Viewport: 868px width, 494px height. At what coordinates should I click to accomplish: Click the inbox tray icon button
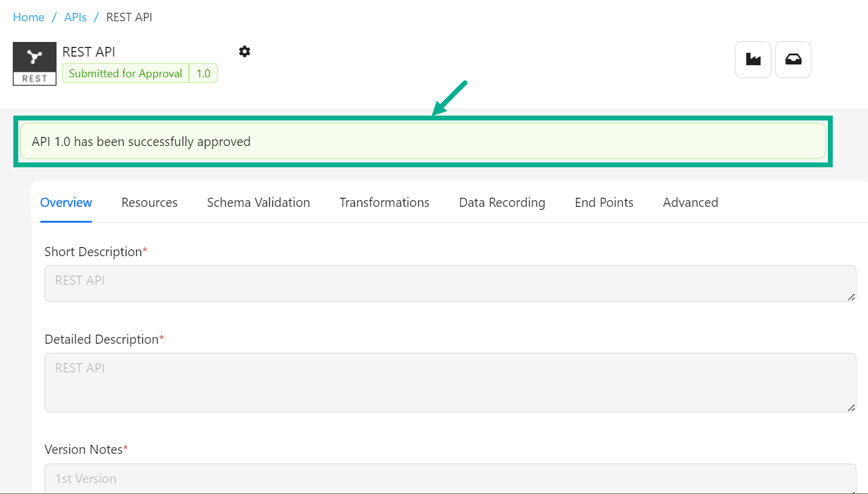tap(793, 60)
